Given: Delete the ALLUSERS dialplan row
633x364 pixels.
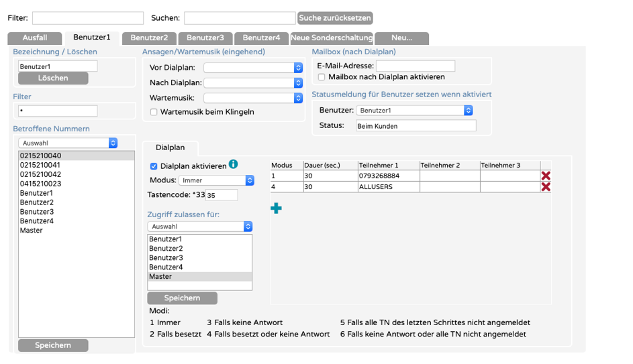Looking at the screenshot, I should [x=546, y=186].
